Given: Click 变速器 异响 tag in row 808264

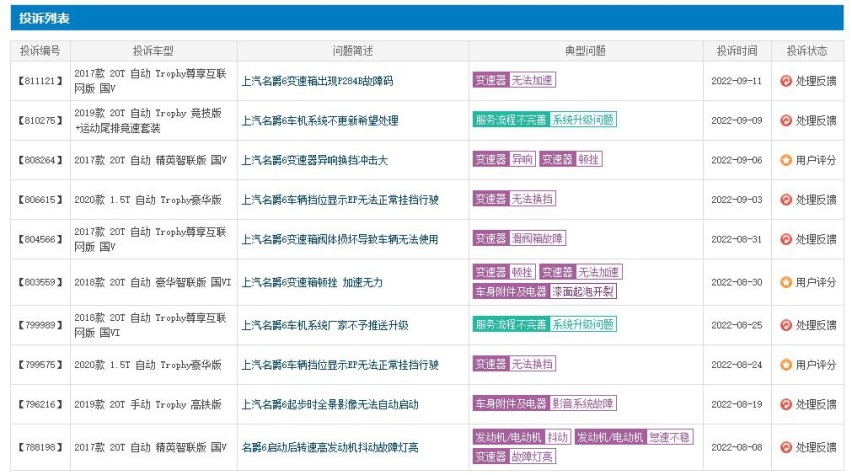Looking at the screenshot, I should pos(504,159).
